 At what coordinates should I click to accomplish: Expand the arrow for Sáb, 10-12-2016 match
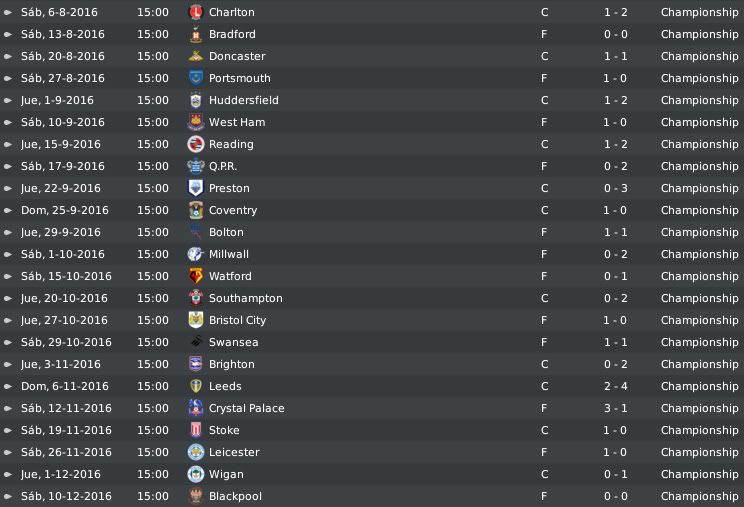click(x=8, y=496)
